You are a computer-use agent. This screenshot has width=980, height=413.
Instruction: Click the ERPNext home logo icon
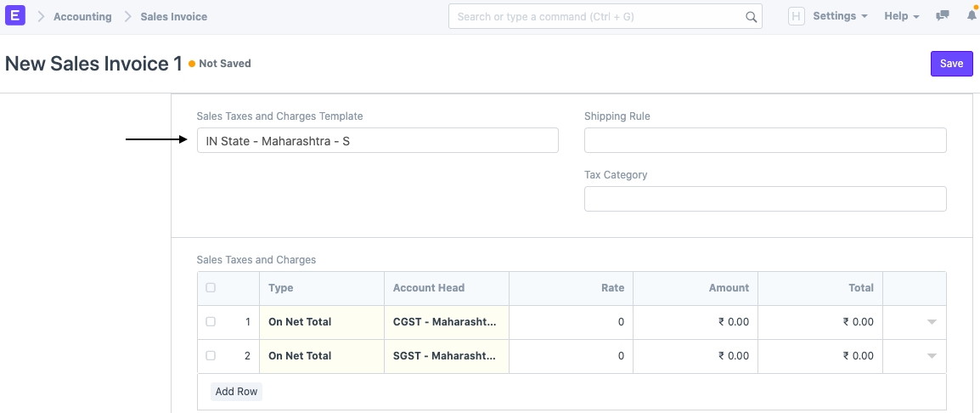tap(15, 16)
